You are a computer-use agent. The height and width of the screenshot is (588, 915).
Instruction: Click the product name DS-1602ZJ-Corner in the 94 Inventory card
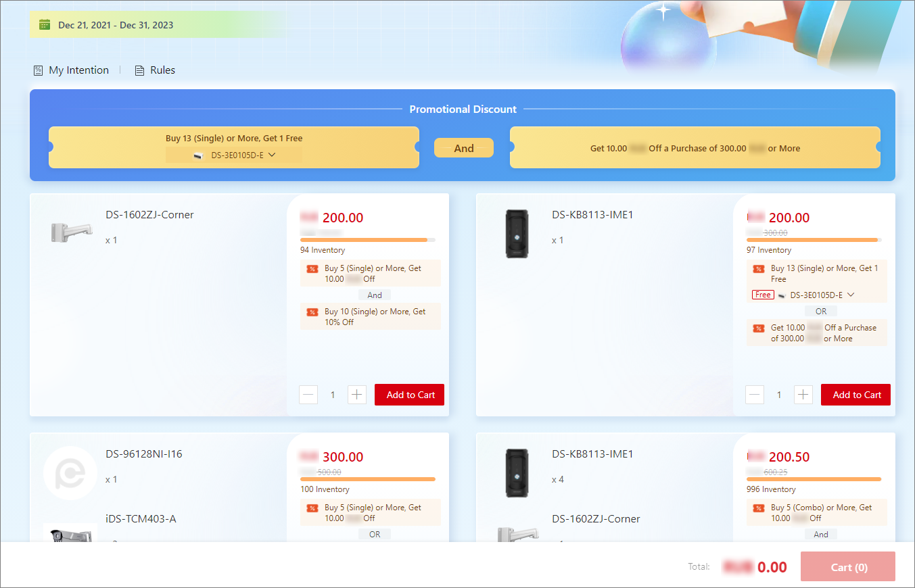point(149,215)
